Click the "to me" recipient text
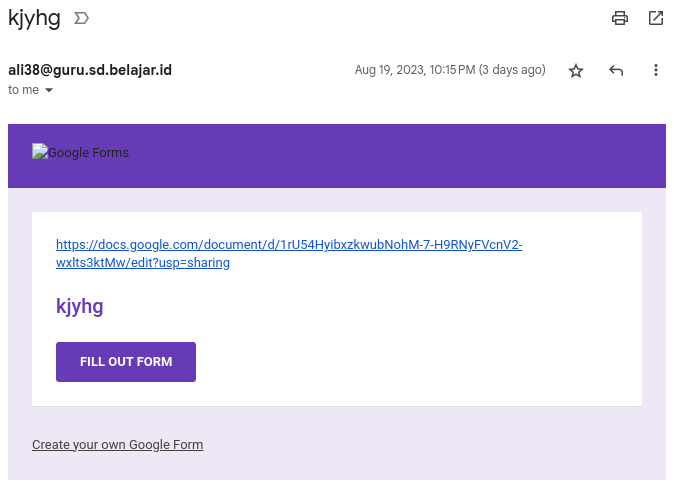The height and width of the screenshot is (488, 674). 23,90
